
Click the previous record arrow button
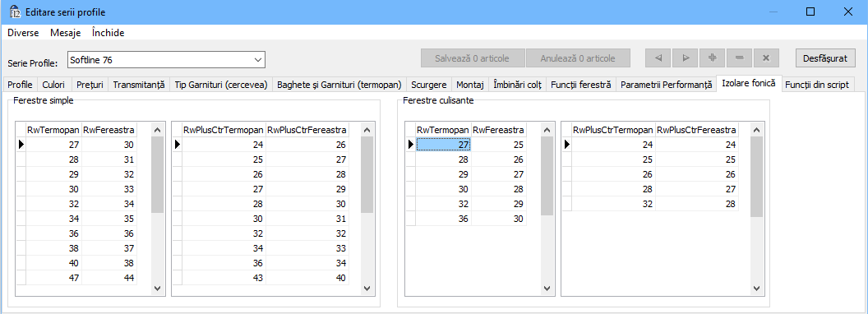click(658, 58)
